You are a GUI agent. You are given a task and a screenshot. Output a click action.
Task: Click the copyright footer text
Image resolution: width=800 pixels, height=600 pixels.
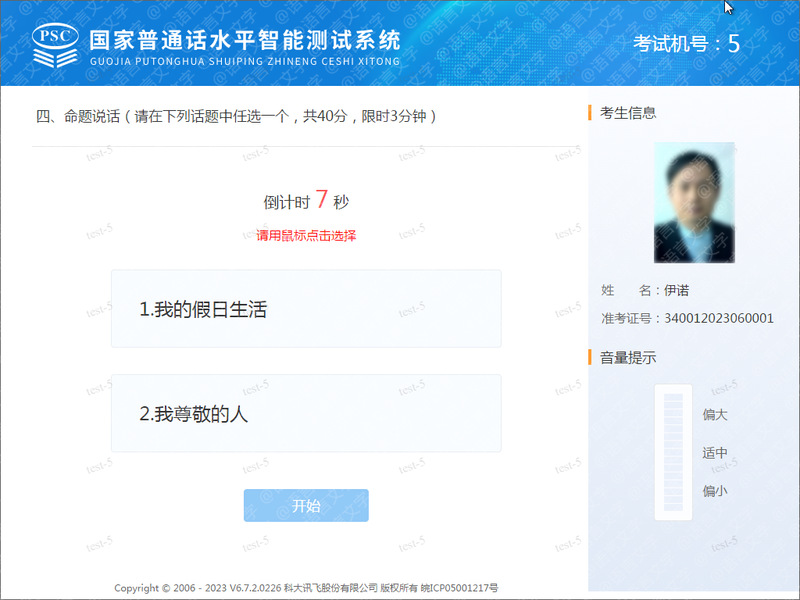306,588
